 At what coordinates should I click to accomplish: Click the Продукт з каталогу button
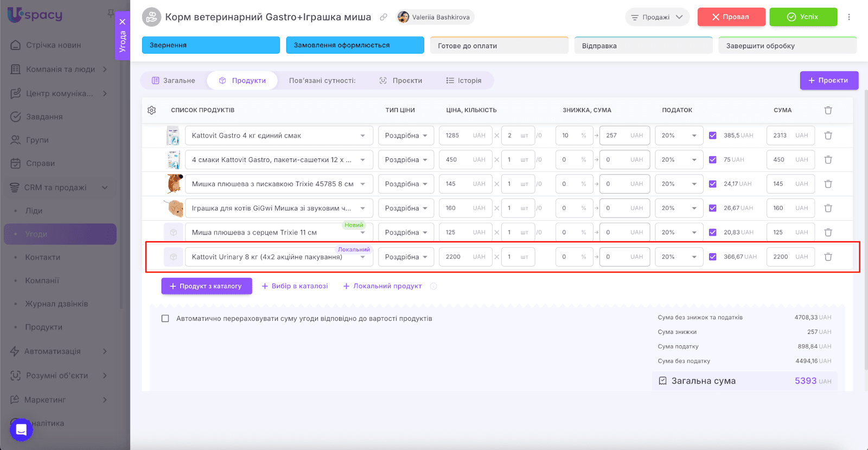[x=207, y=286]
